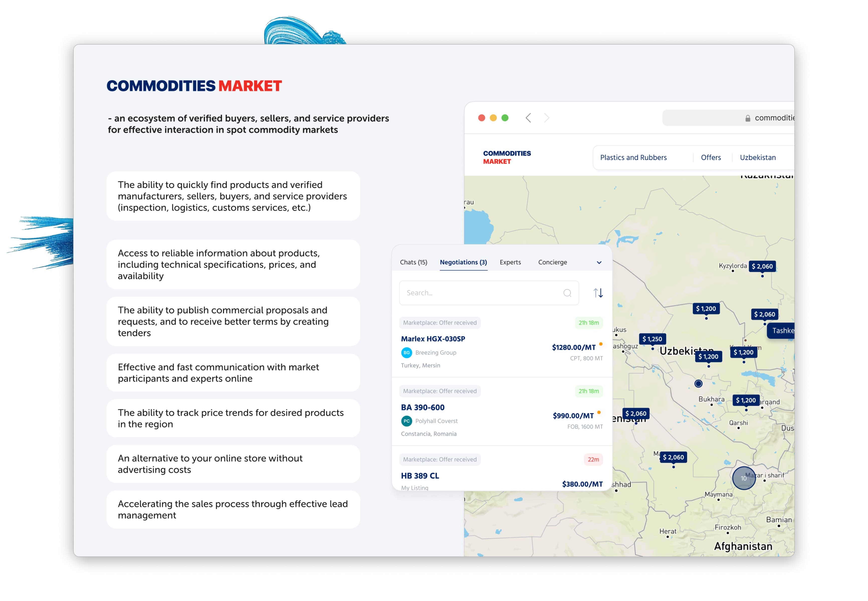Switch to the Chats (15) tab
Image resolution: width=868 pixels, height=601 pixels.
[413, 262]
